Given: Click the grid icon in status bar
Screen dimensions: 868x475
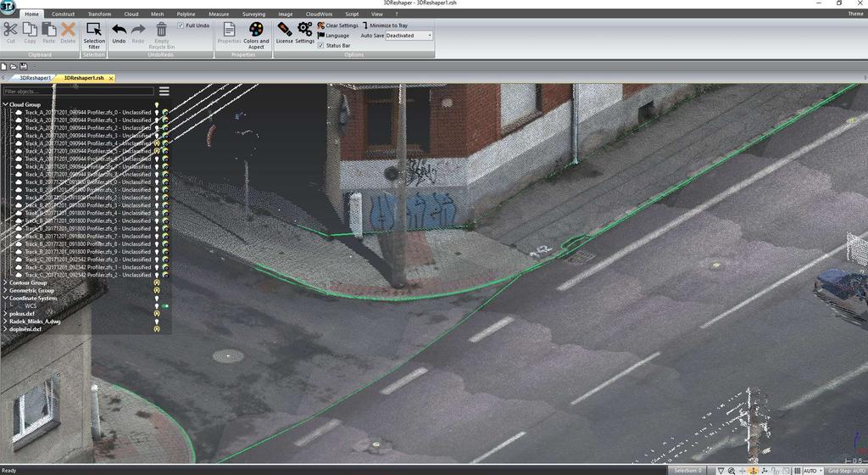Looking at the screenshot, I should click(797, 471).
